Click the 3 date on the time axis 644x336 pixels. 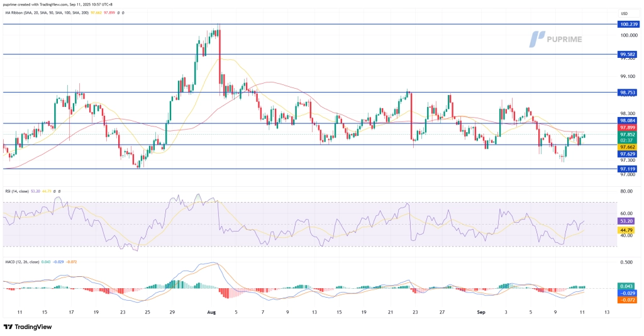coord(506,312)
